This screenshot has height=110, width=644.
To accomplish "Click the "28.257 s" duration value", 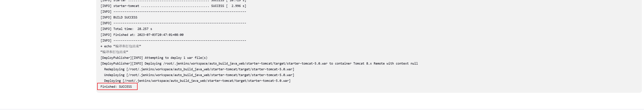I will [145, 29].
